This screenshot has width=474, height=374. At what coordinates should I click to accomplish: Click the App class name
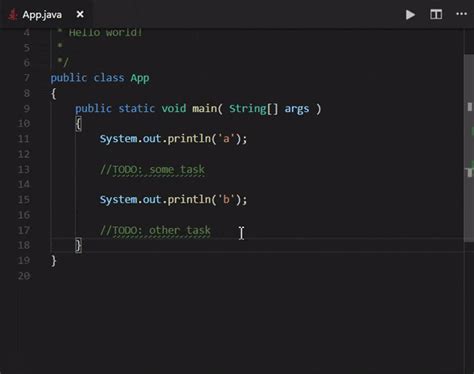140,78
